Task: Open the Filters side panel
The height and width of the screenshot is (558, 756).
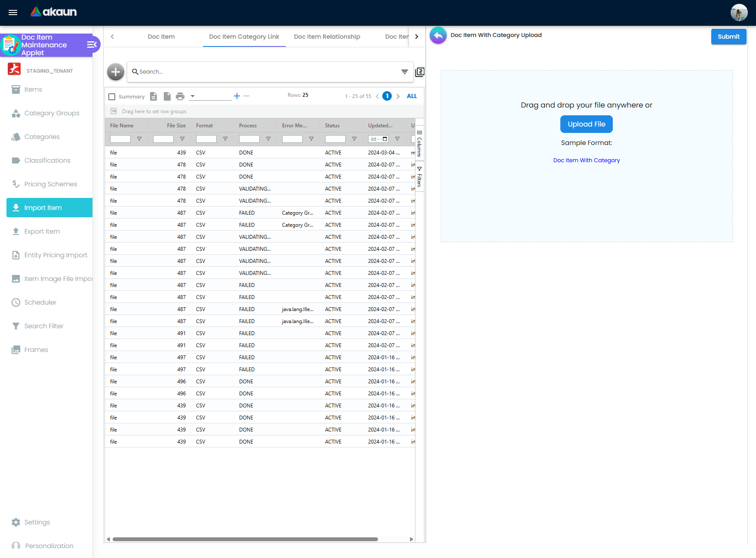Action: pos(419,177)
